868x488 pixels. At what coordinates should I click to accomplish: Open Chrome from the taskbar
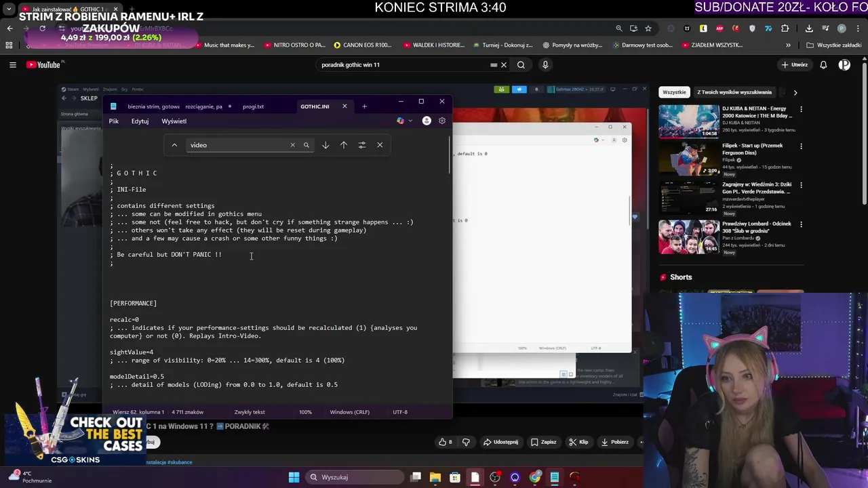pyautogui.click(x=535, y=477)
